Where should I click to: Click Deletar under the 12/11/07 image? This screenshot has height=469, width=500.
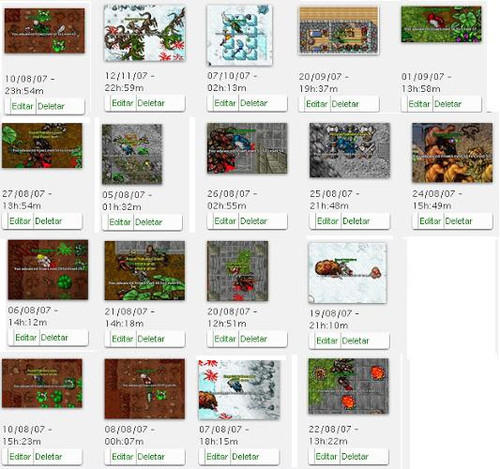151,103
